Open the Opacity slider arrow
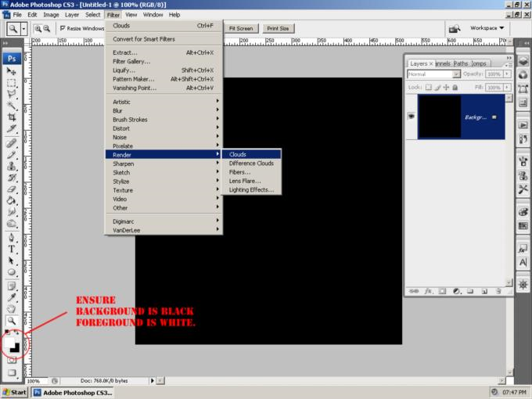Screen dimensions: 532x399 (508, 74)
